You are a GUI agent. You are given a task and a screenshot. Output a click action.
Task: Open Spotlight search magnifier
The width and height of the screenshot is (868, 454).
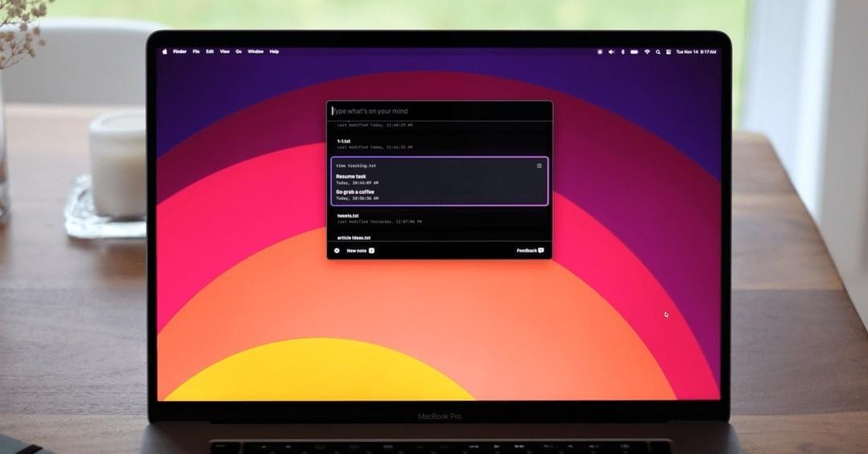click(657, 51)
